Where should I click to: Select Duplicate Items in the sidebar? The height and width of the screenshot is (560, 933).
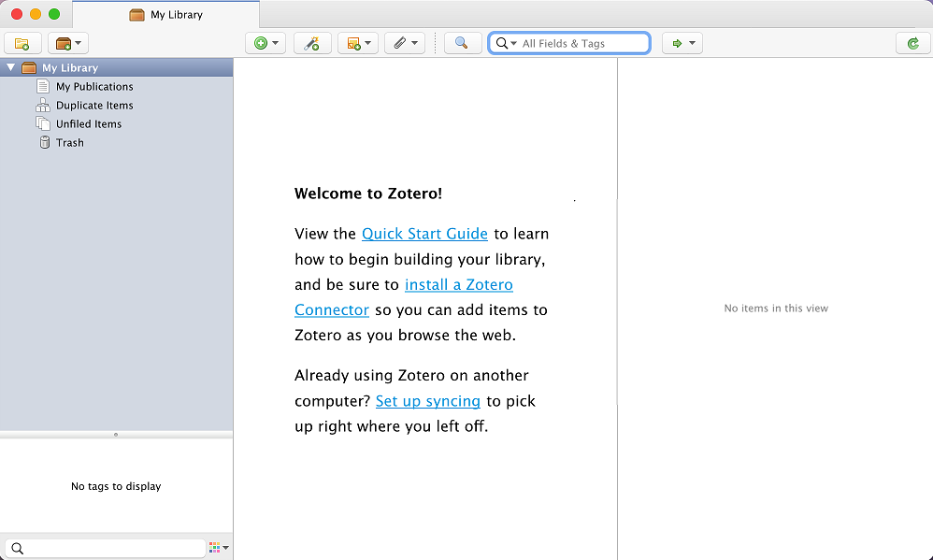coord(93,105)
